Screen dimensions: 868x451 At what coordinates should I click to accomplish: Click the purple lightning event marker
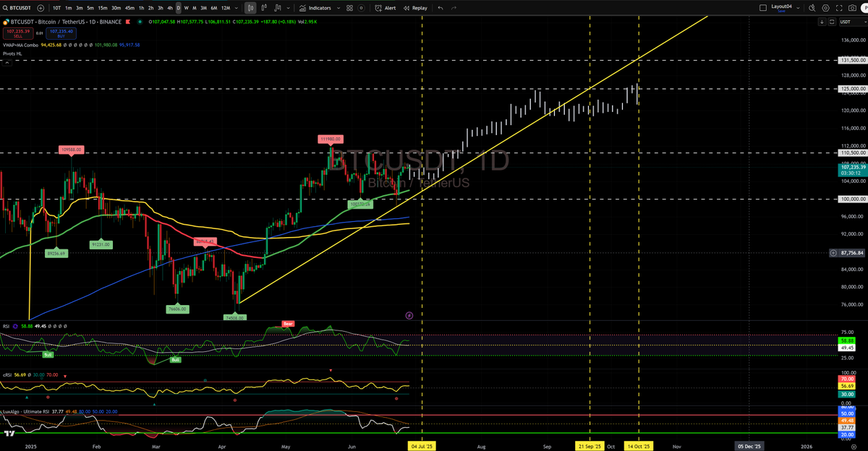pyautogui.click(x=409, y=315)
